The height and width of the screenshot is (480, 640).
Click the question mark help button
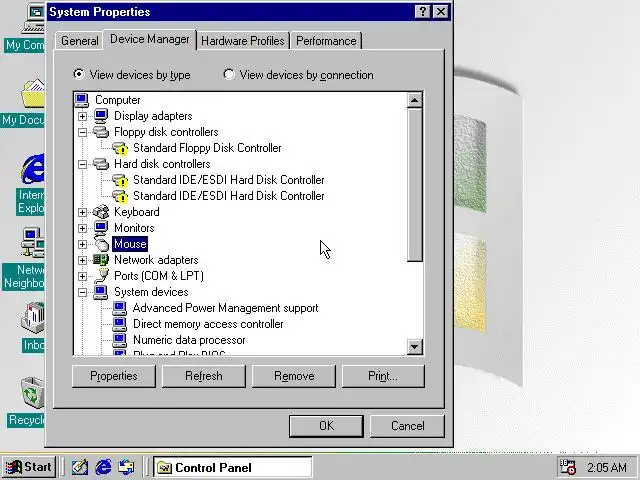click(x=422, y=11)
